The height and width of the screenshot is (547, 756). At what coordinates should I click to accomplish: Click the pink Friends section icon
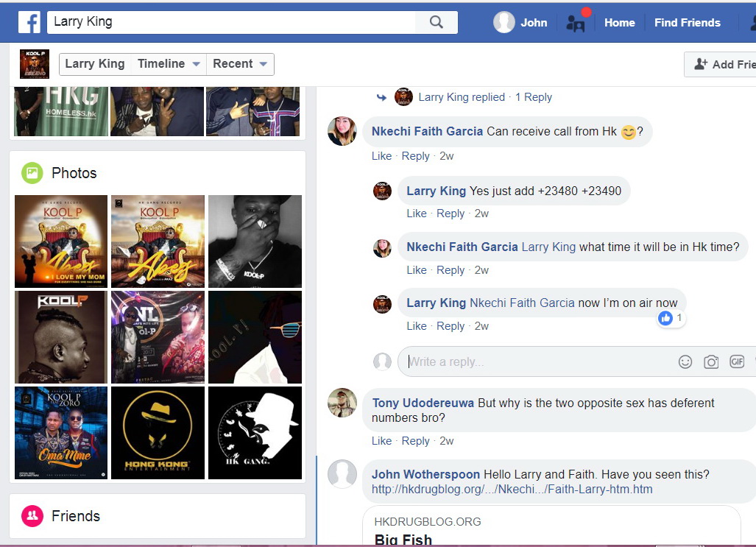[32, 516]
